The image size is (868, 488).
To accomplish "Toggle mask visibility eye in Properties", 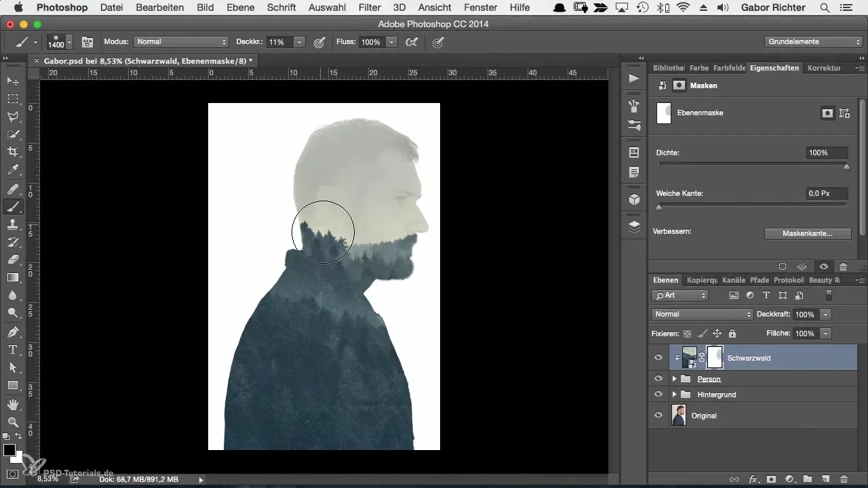I will [x=823, y=267].
